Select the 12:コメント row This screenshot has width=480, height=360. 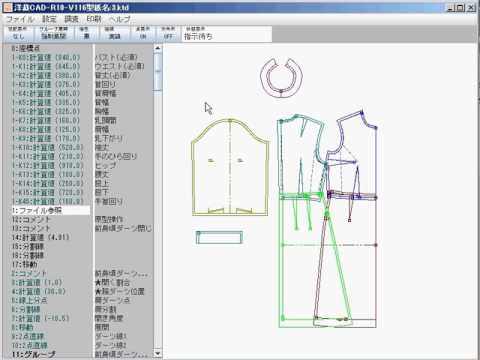point(31,220)
